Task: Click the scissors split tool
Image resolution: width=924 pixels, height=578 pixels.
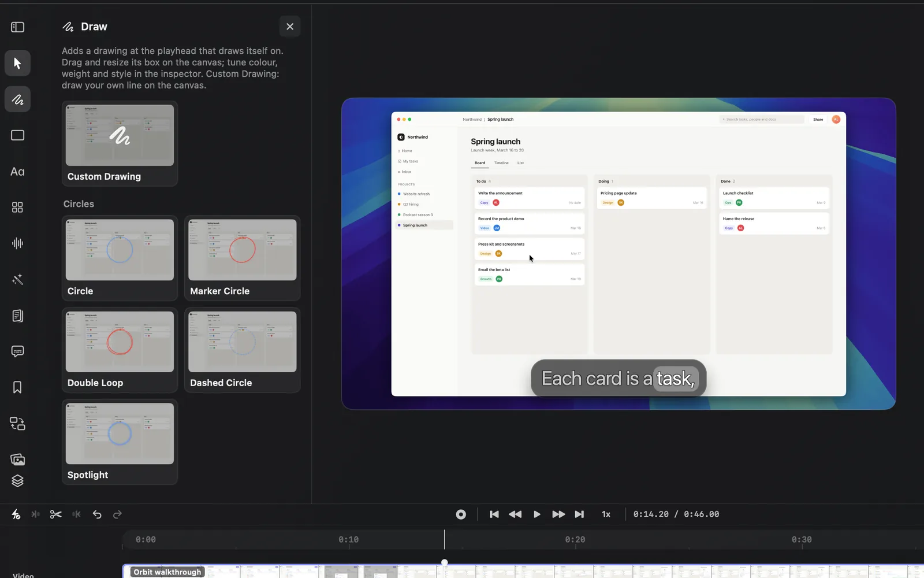Action: pyautogui.click(x=55, y=514)
